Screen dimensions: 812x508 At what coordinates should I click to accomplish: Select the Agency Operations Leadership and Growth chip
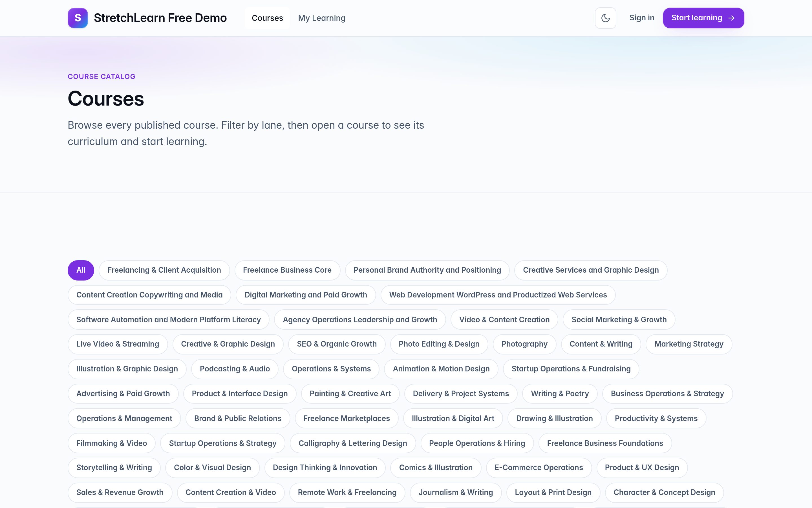tap(360, 319)
